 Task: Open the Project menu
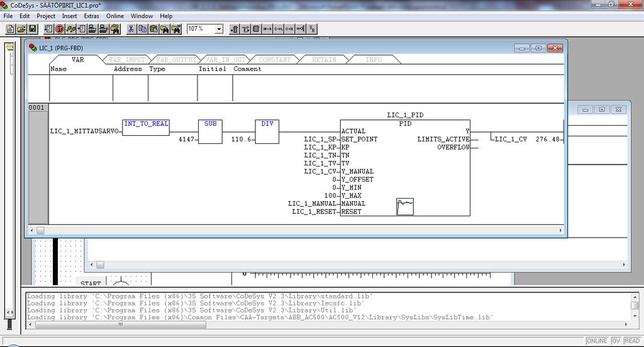click(x=45, y=16)
